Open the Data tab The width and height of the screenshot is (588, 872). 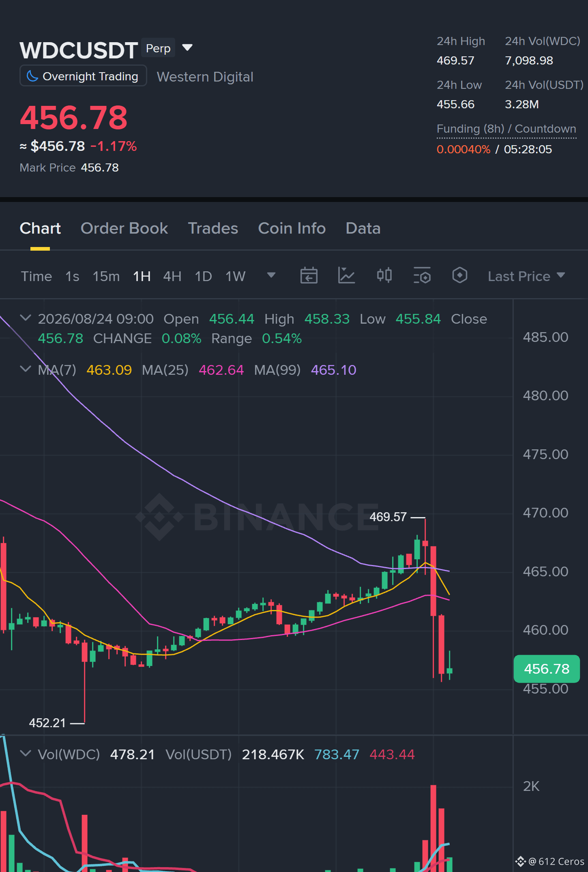coord(363,228)
